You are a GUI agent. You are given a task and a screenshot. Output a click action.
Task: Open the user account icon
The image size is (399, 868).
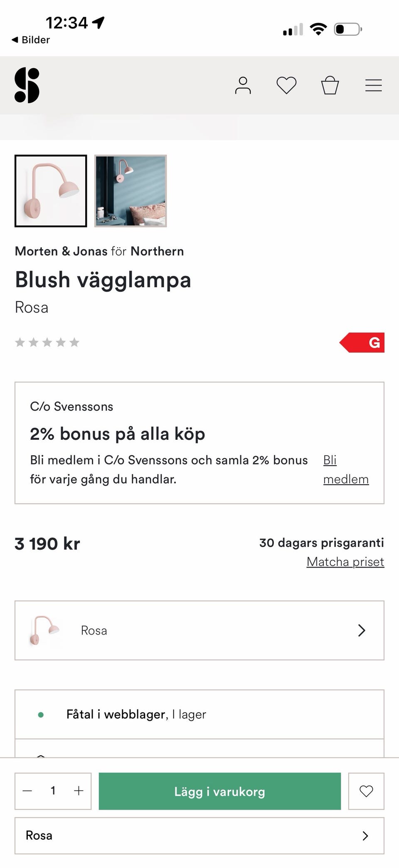coord(243,85)
